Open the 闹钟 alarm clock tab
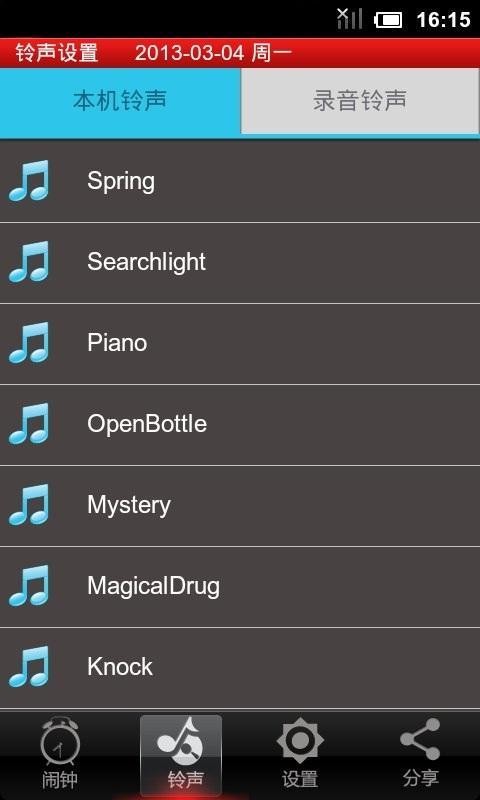 click(x=60, y=756)
